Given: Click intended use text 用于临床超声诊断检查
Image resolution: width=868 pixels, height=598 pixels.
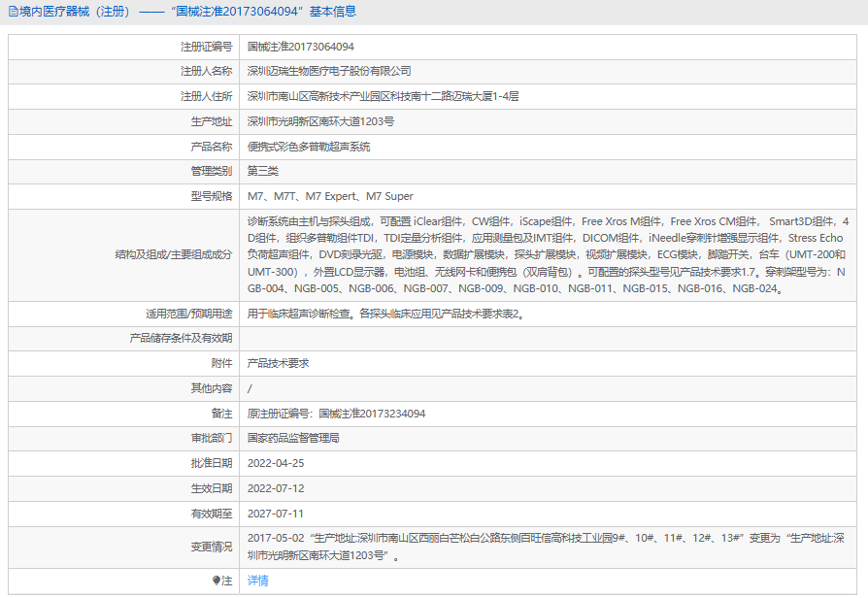Looking at the screenshot, I should pos(385,314).
